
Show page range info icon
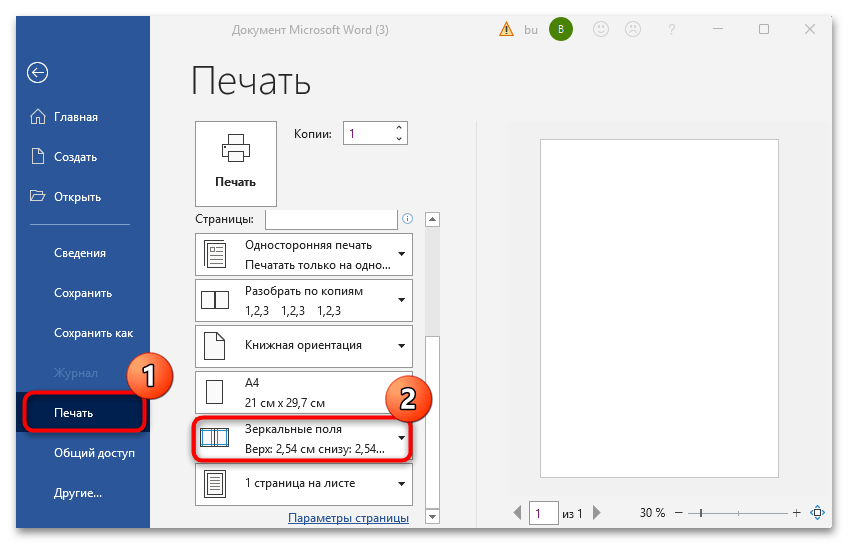pyautogui.click(x=407, y=218)
